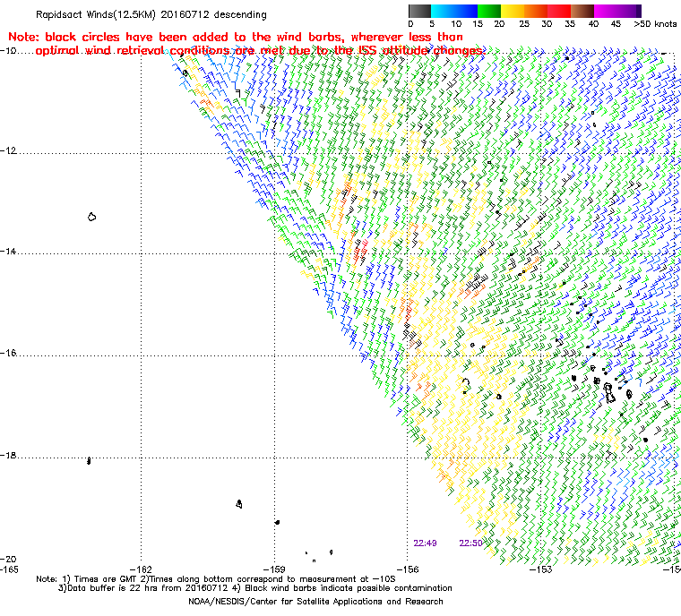
Task: Click the "-18" latitude axis label
Action: 8,456
